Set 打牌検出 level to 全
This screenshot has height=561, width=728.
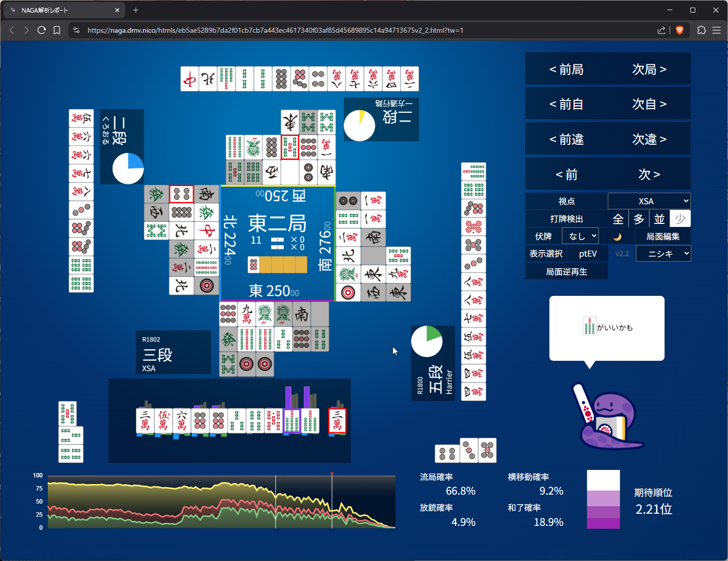point(618,219)
